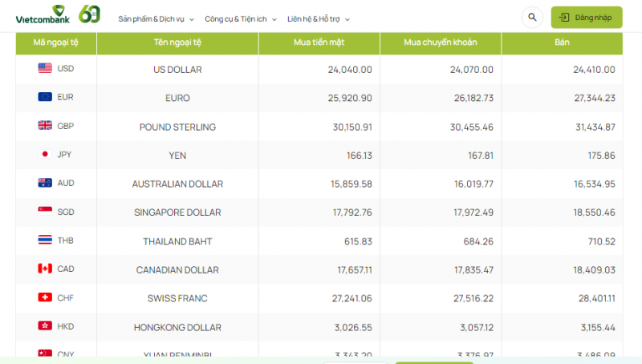This screenshot has width=642, height=364.
Task: Click the CAD flag icon
Action: point(45,269)
